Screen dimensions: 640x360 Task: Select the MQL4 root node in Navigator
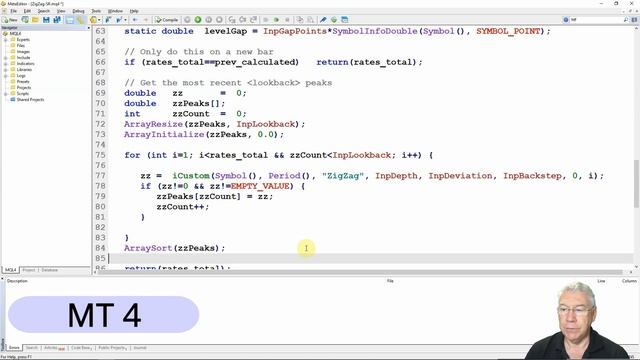coord(15,33)
